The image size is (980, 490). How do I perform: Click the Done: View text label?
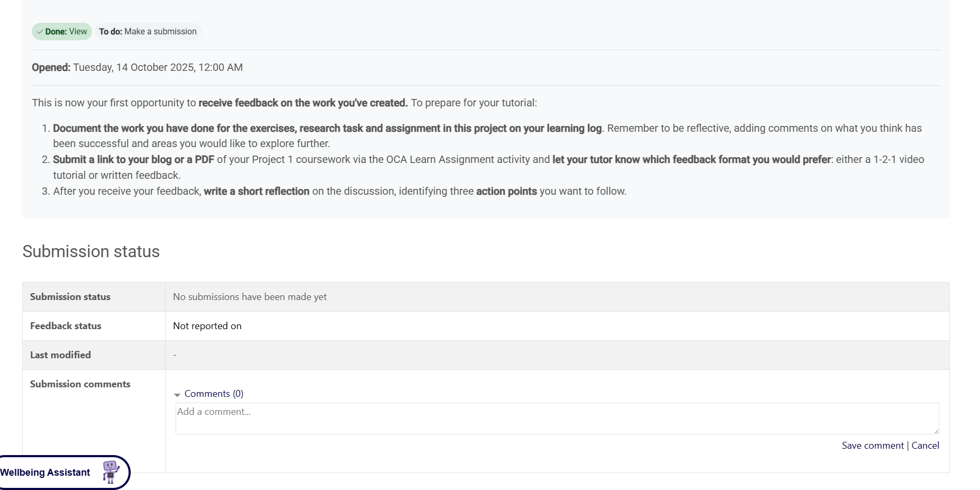coord(66,32)
